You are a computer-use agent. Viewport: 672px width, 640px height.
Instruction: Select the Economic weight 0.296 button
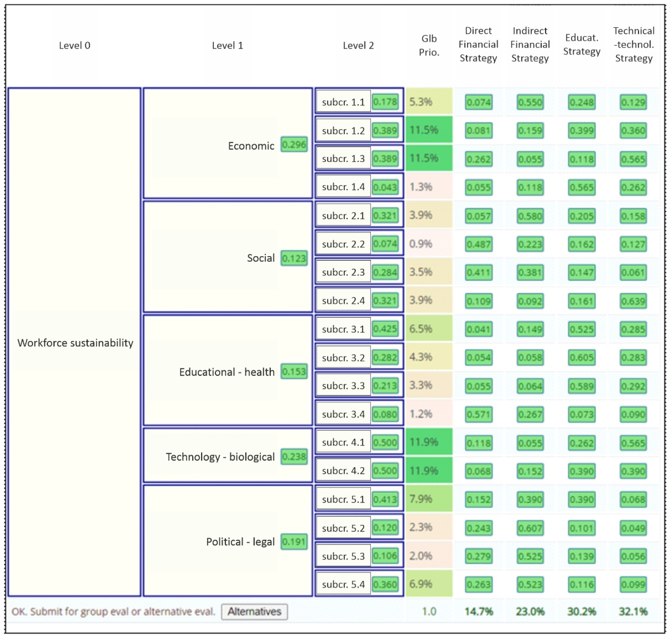click(294, 145)
